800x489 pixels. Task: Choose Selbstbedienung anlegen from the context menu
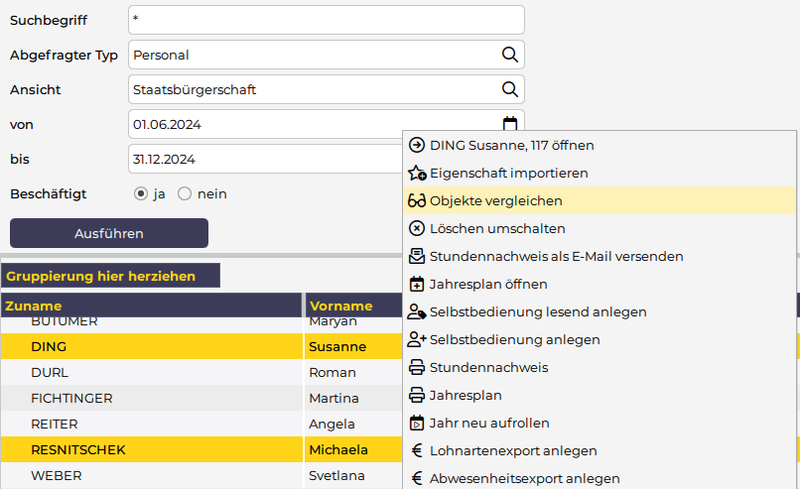[x=515, y=340]
